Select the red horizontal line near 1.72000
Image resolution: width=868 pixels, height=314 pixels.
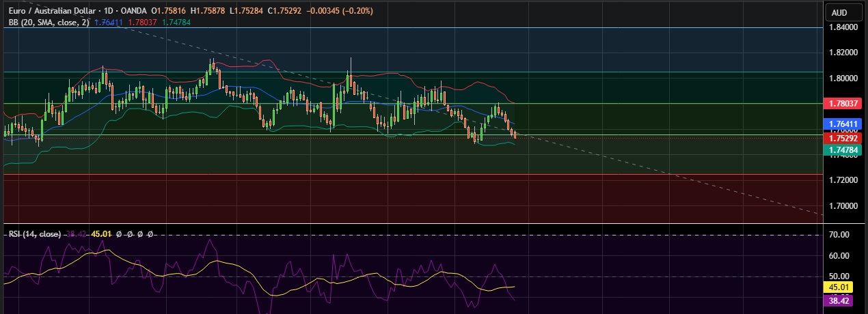coord(410,174)
